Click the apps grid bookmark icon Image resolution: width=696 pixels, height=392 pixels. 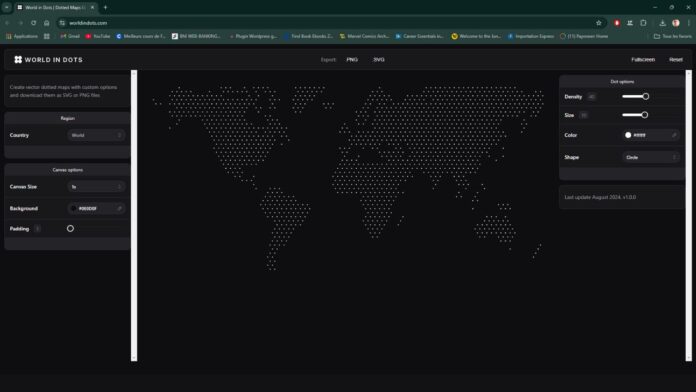pyautogui.click(x=47, y=36)
